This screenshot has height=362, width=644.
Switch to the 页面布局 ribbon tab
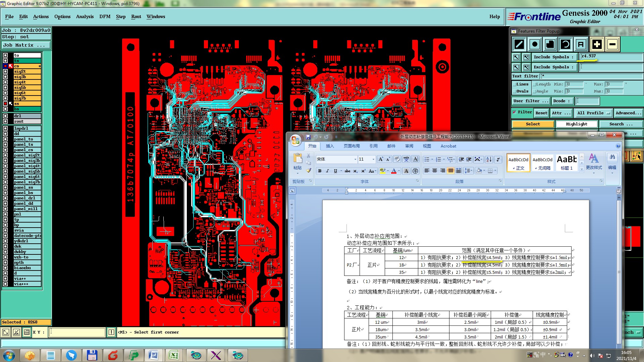tap(352, 146)
